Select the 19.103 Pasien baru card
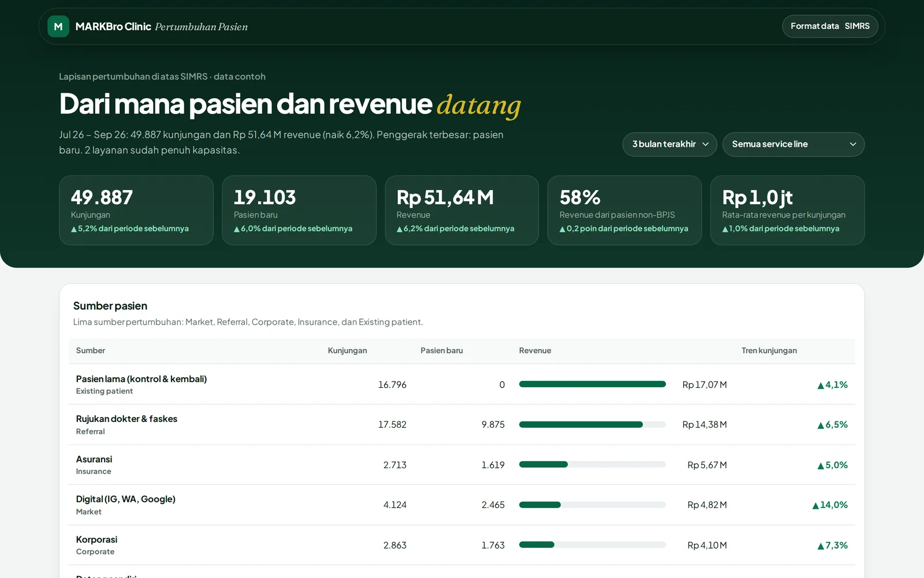 [299, 210]
